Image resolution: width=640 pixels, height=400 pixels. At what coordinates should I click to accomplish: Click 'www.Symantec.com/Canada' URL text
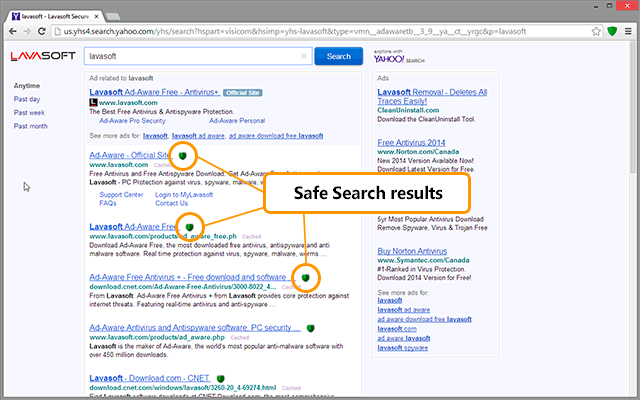423,260
